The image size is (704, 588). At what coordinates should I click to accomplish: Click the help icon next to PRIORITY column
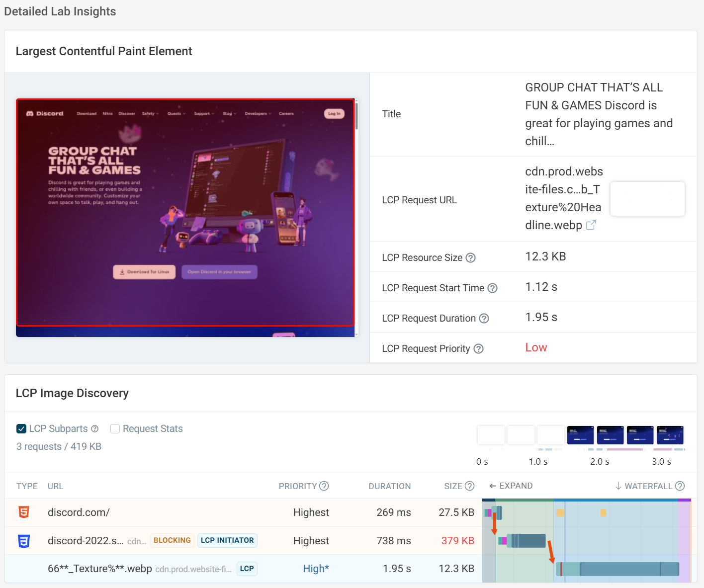324,486
